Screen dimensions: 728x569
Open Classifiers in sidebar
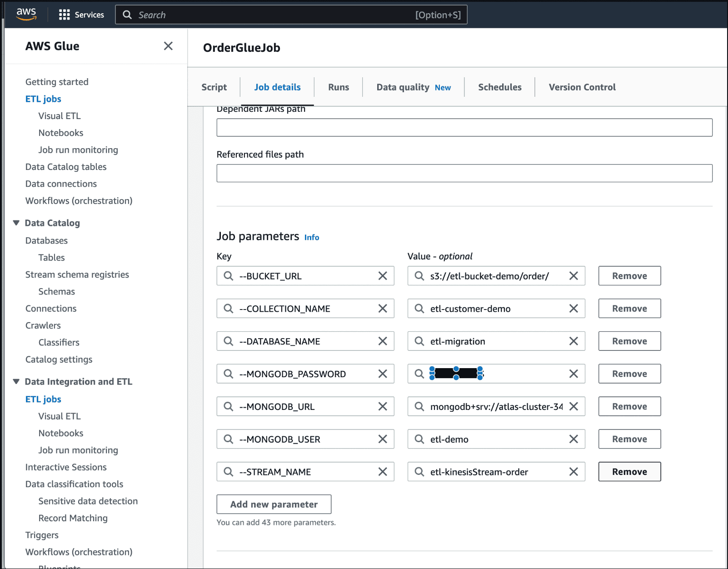click(59, 342)
